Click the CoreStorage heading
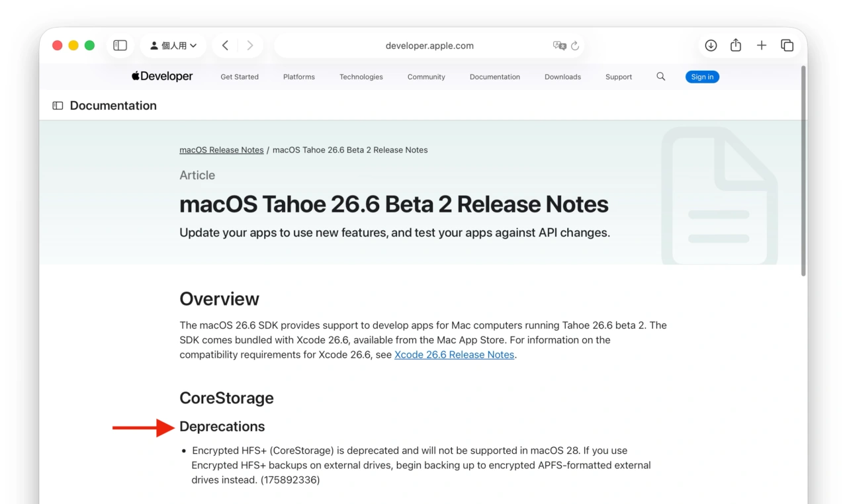This screenshot has height=504, width=847. tap(226, 398)
